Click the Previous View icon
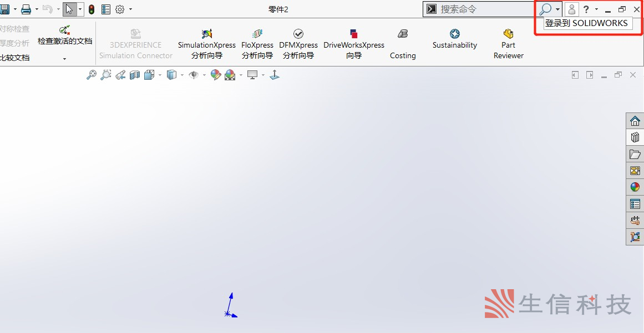644x333 pixels. point(120,75)
